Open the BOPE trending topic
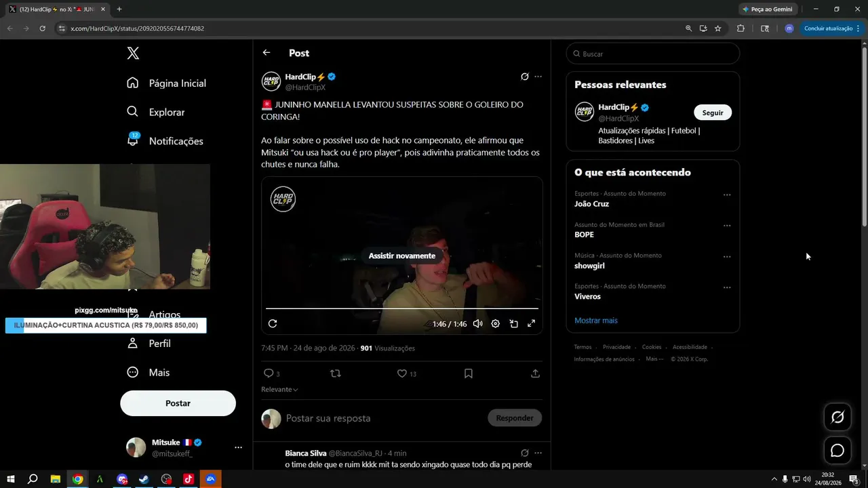Screen dimensions: 868x488 [584, 235]
